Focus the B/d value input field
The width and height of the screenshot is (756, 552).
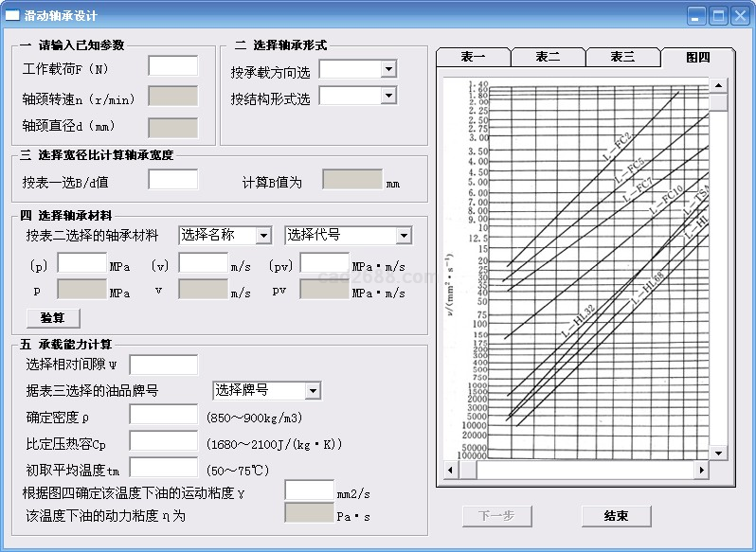(x=173, y=180)
